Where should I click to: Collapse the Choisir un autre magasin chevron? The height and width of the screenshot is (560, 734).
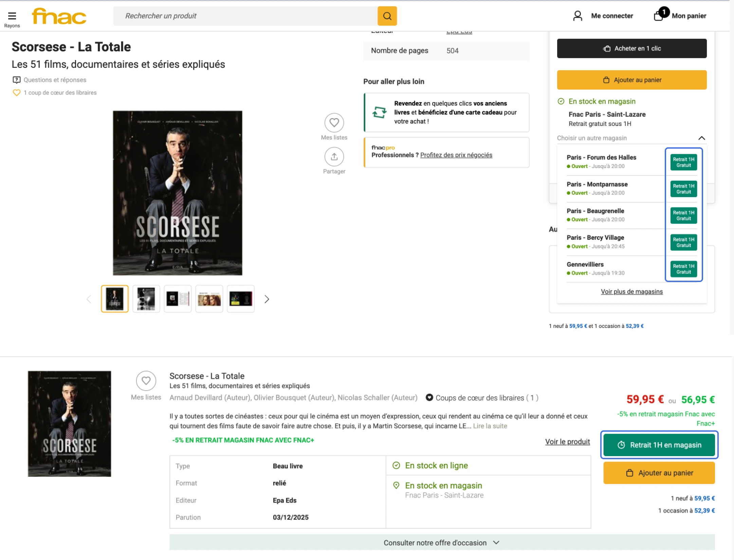701,138
